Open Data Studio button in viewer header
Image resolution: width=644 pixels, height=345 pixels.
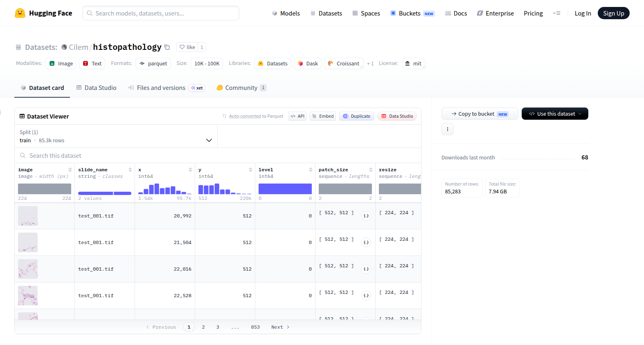point(397,116)
